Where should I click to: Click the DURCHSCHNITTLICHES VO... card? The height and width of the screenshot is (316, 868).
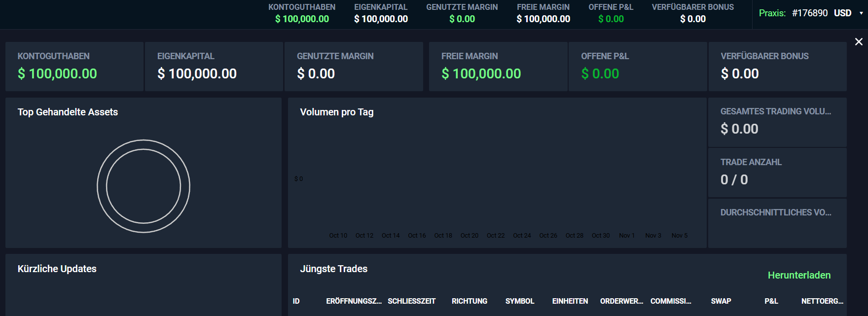coord(777,223)
